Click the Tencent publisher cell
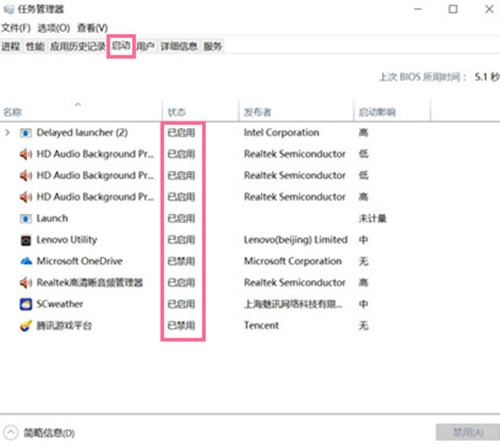 pos(261,325)
